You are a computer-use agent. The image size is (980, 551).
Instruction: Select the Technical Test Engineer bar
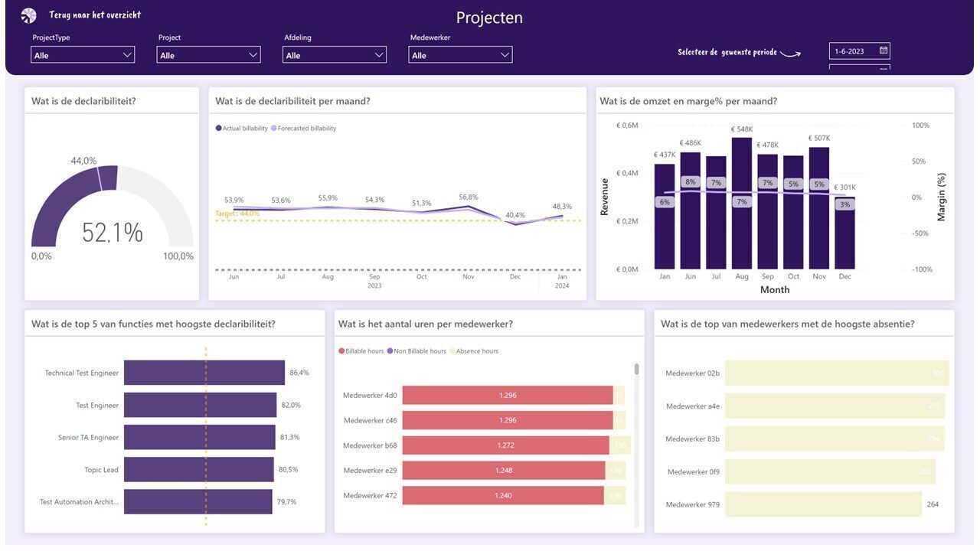tap(204, 373)
